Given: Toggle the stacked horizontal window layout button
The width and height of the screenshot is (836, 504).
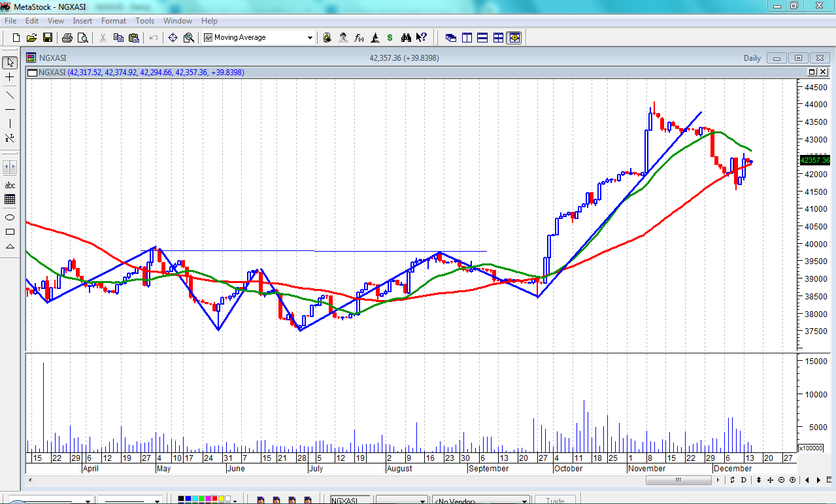Looking at the screenshot, I should pos(482,38).
